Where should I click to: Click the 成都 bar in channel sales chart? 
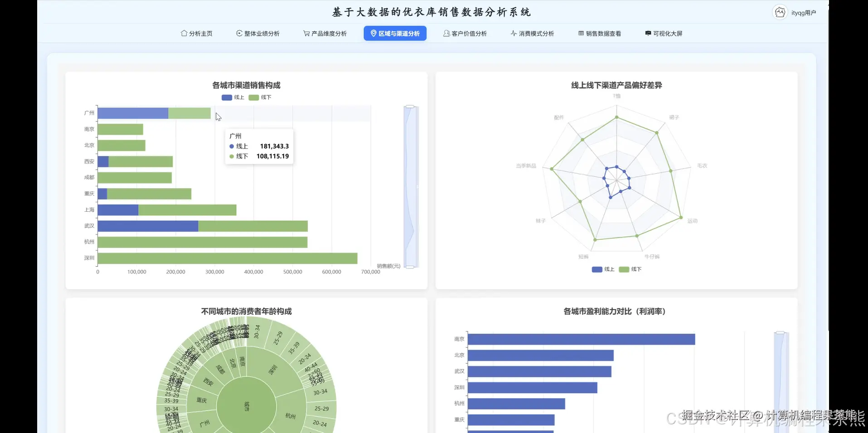pos(135,178)
